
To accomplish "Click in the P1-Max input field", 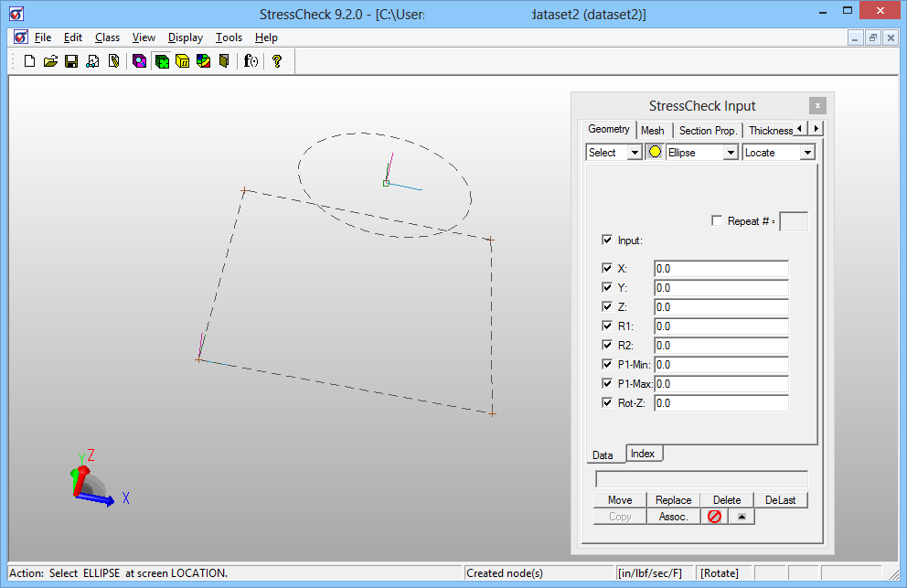I will click(x=720, y=384).
